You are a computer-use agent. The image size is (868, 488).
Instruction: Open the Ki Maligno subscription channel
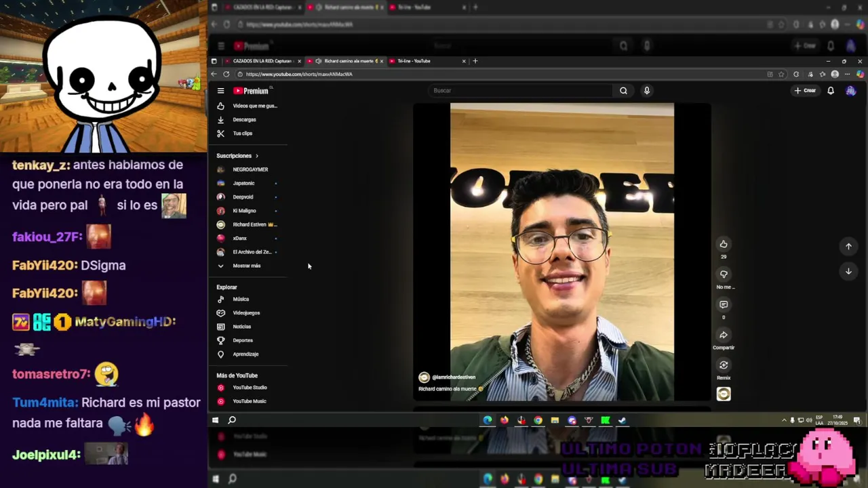coord(248,211)
